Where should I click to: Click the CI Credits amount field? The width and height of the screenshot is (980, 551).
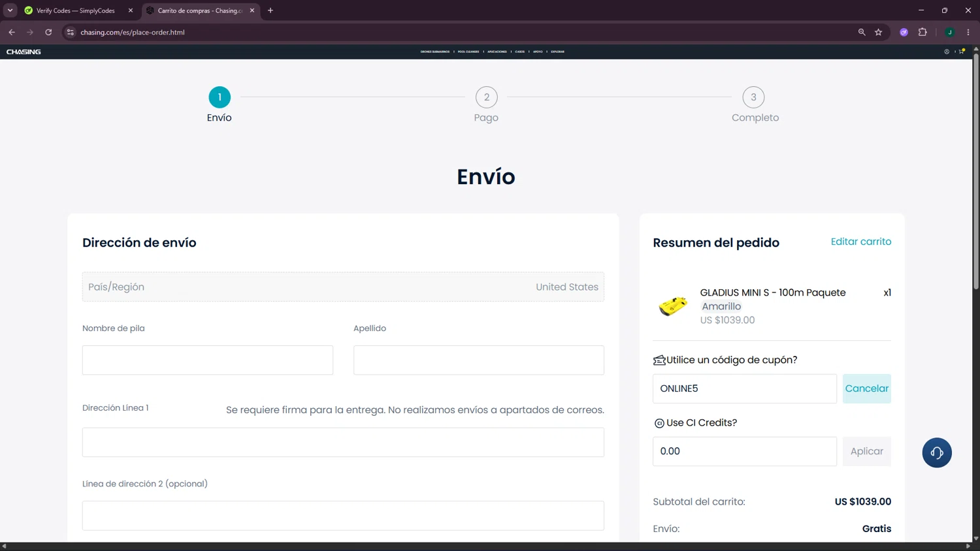click(x=745, y=451)
